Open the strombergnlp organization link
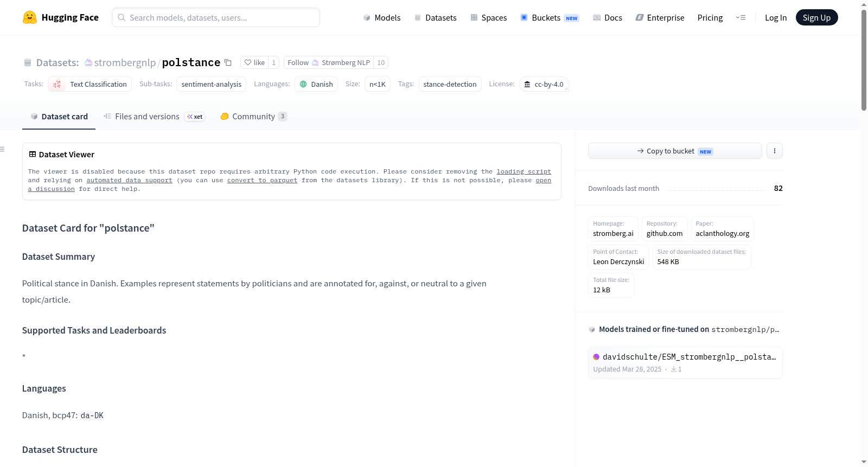868x467 pixels. [125, 62]
